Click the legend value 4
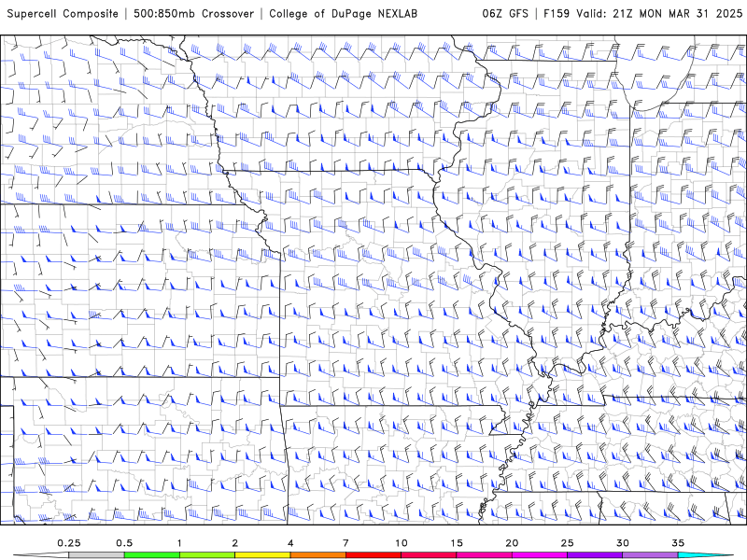Viewport: 747px width, 560px height. [290, 543]
